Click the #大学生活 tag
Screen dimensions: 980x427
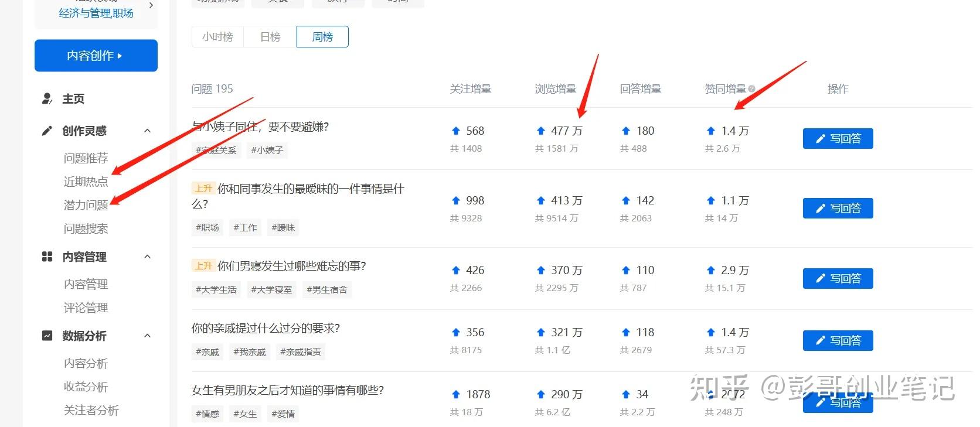[216, 290]
